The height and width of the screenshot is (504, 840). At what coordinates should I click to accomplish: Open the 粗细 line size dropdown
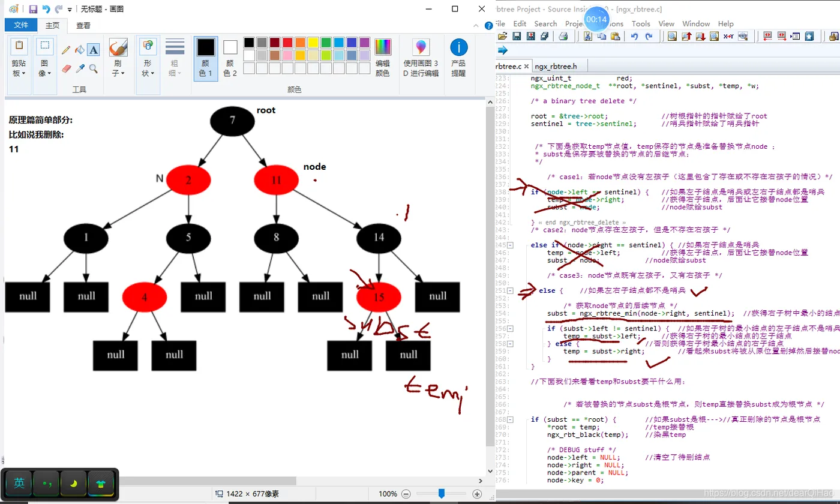[175, 58]
